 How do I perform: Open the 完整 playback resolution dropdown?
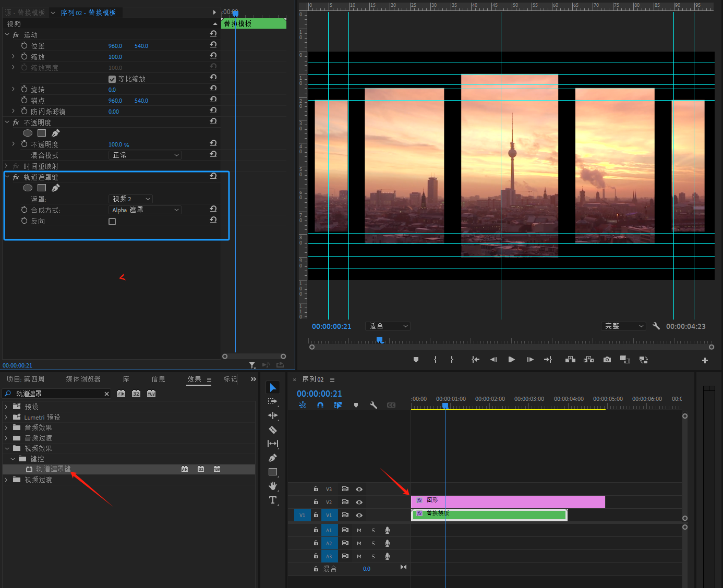[623, 326]
